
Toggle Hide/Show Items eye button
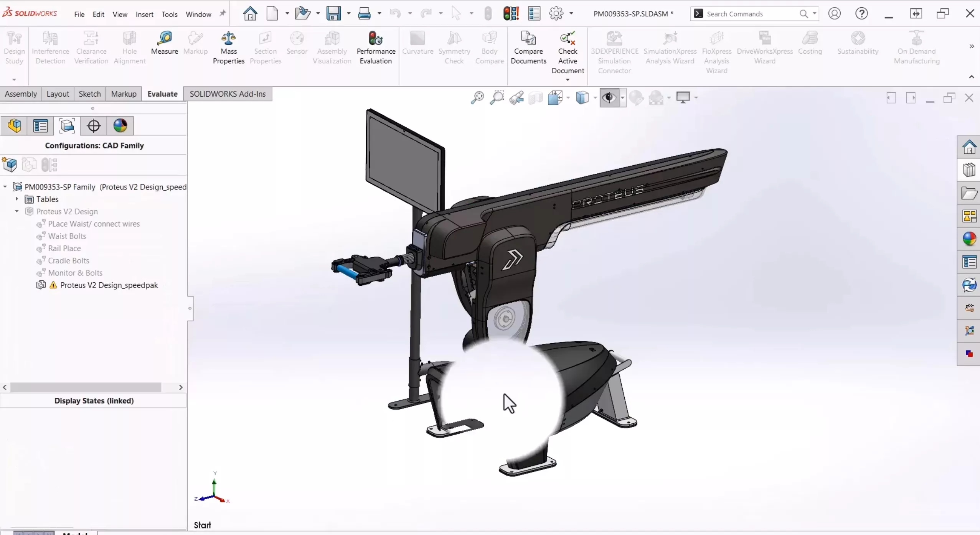(609, 98)
